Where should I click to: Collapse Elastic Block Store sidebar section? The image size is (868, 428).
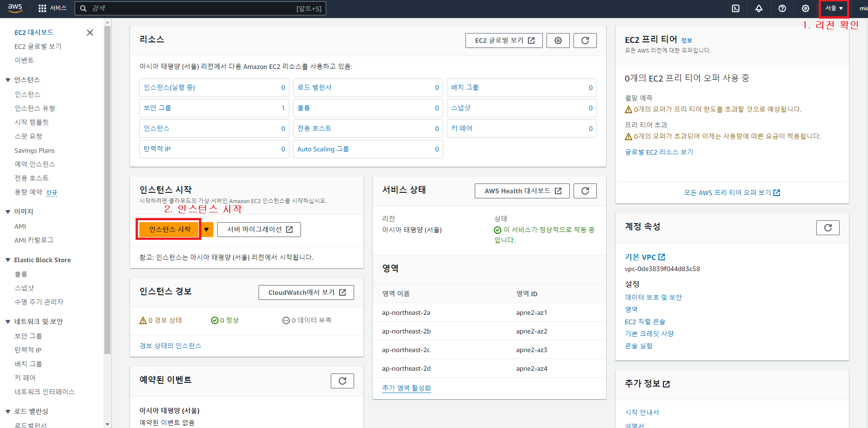[8, 260]
